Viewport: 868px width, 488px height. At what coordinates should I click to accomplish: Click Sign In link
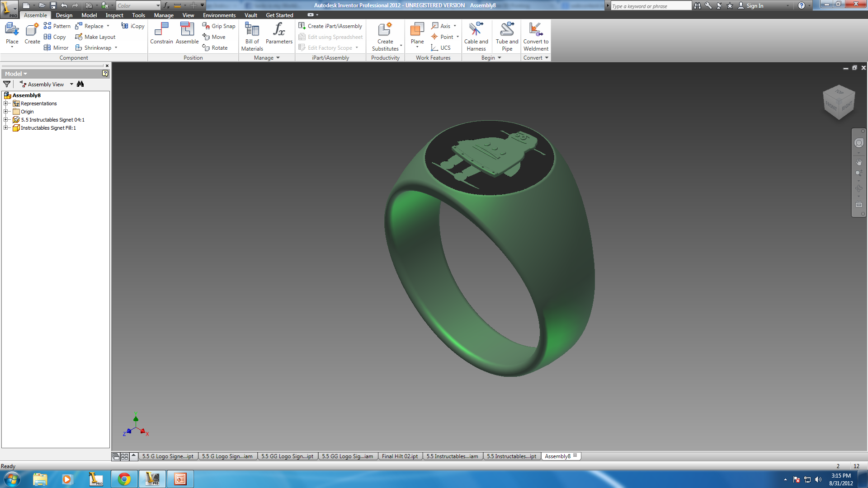(755, 5)
